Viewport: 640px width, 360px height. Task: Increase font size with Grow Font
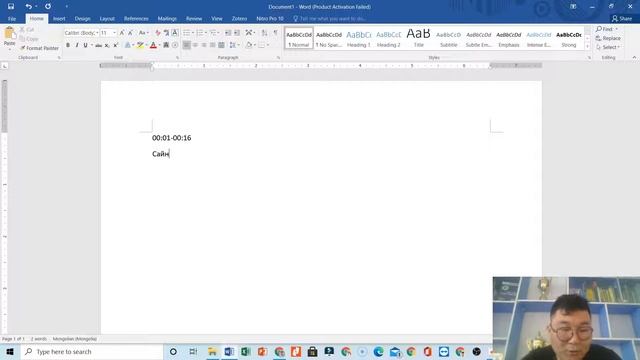(122, 33)
